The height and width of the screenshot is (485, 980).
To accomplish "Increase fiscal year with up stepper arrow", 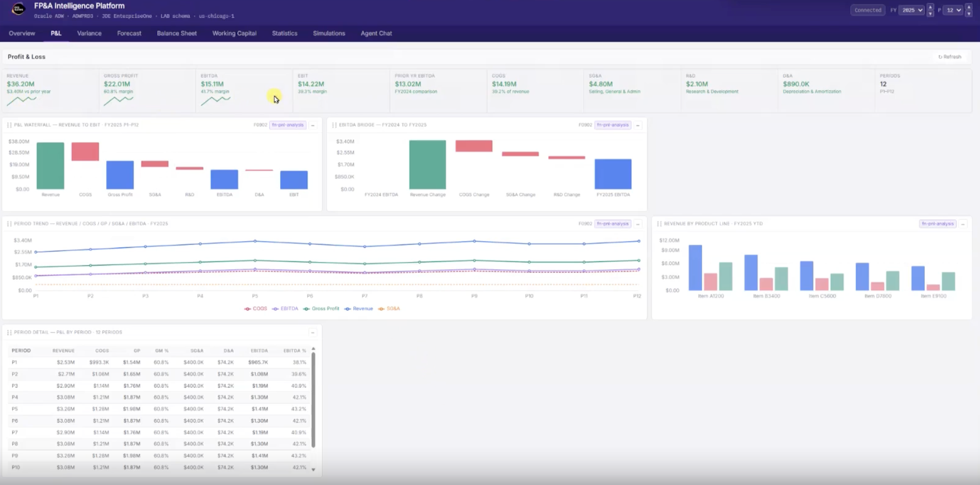I will [930, 7].
